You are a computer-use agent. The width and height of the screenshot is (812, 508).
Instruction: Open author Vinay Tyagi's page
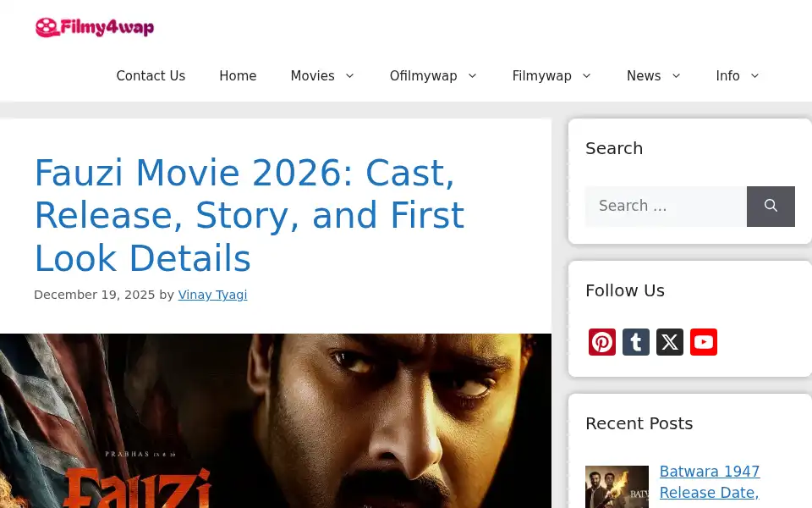212,295
